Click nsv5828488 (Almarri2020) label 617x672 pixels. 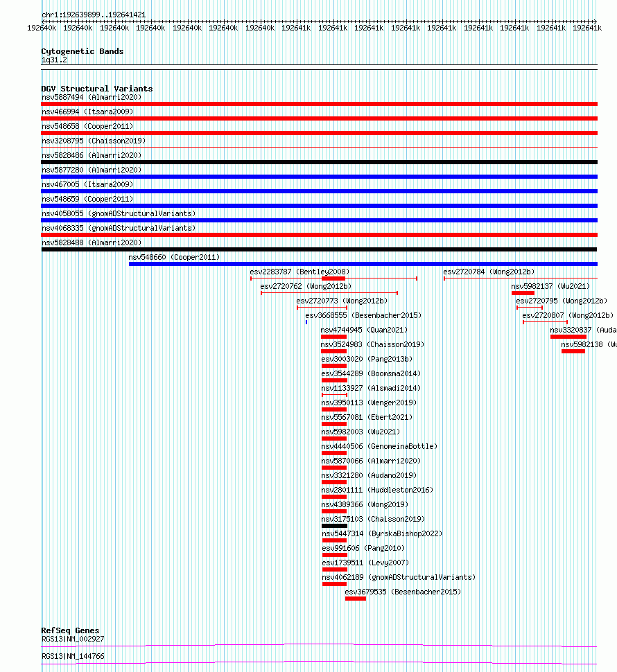(92, 243)
